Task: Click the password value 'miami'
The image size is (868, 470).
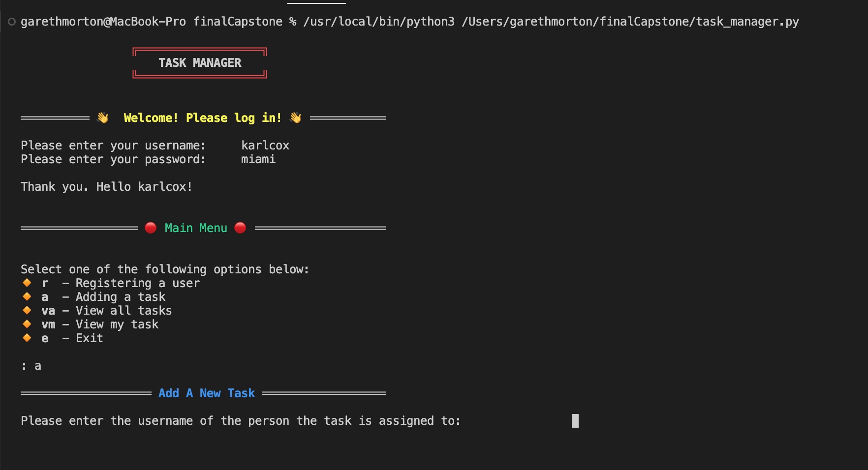Action: (258, 159)
